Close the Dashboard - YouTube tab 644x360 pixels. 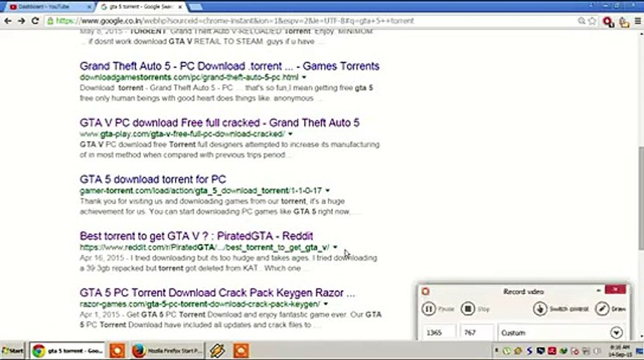[89, 7]
